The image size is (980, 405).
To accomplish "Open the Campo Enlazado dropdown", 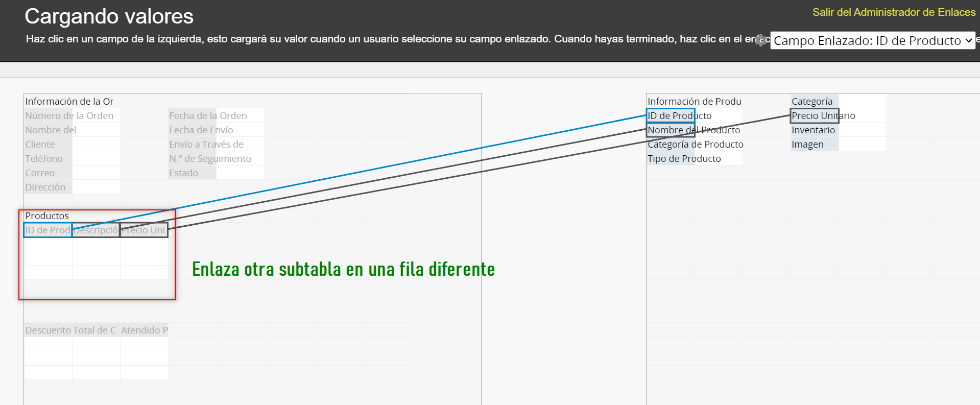I will point(872,41).
